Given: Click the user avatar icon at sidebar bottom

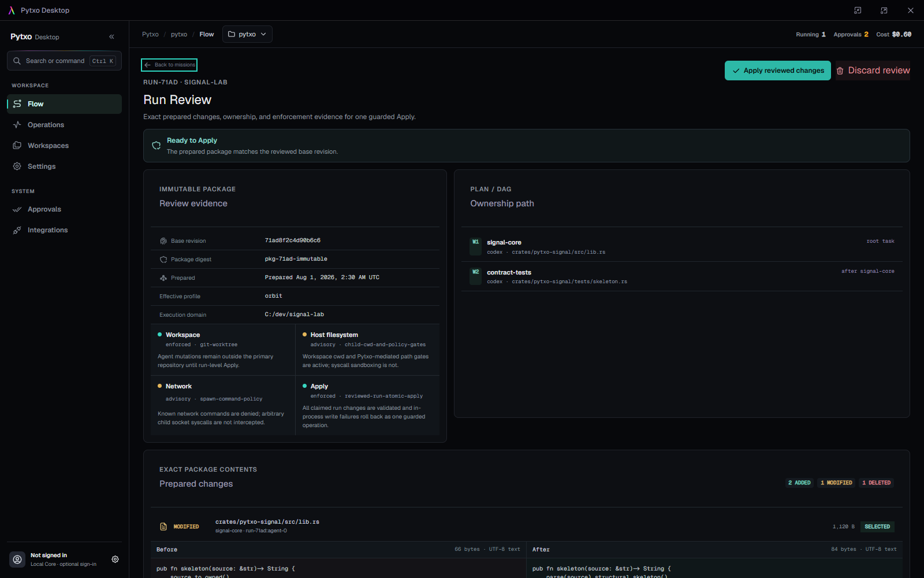Looking at the screenshot, I should 17,560.
